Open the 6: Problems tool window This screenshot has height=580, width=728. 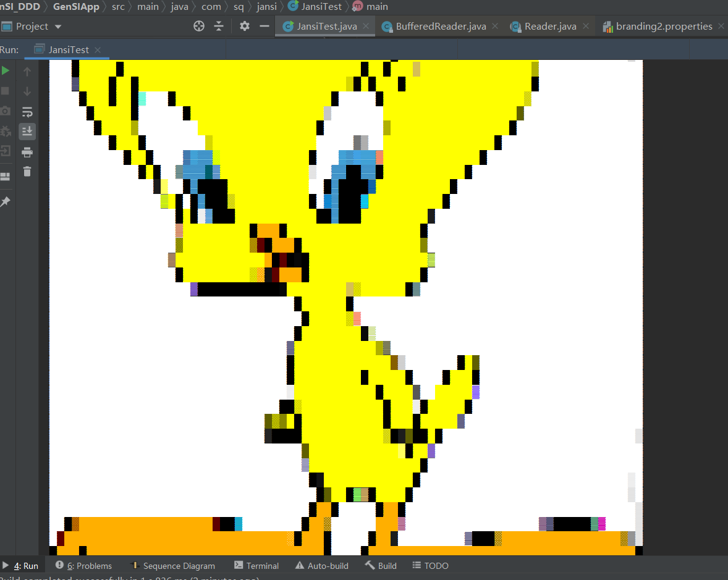pos(84,566)
